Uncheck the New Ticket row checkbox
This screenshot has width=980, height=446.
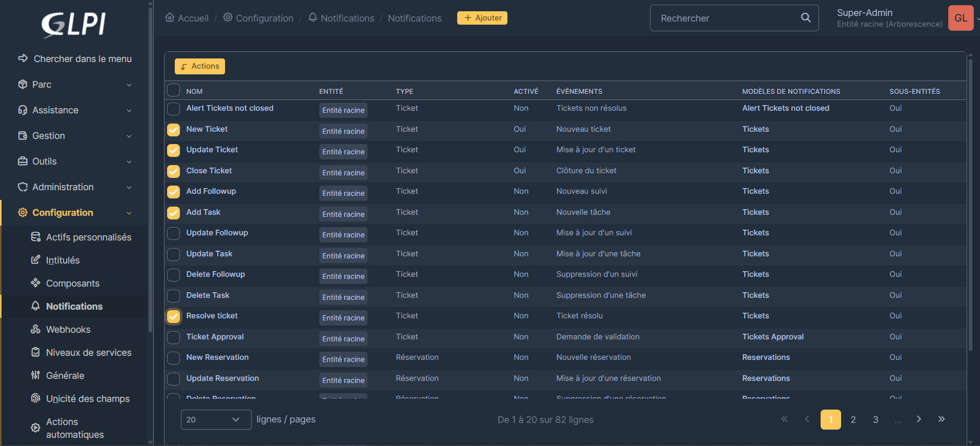pyautogui.click(x=174, y=130)
